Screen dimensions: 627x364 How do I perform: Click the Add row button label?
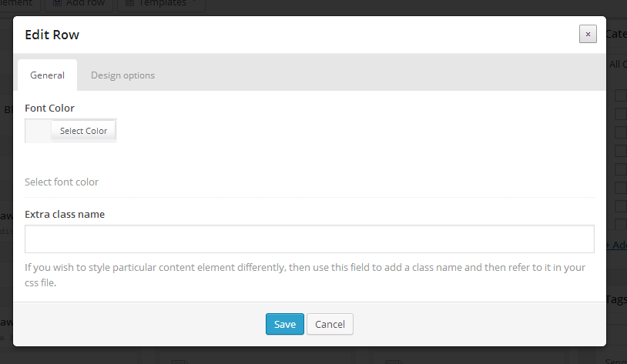point(85,3)
